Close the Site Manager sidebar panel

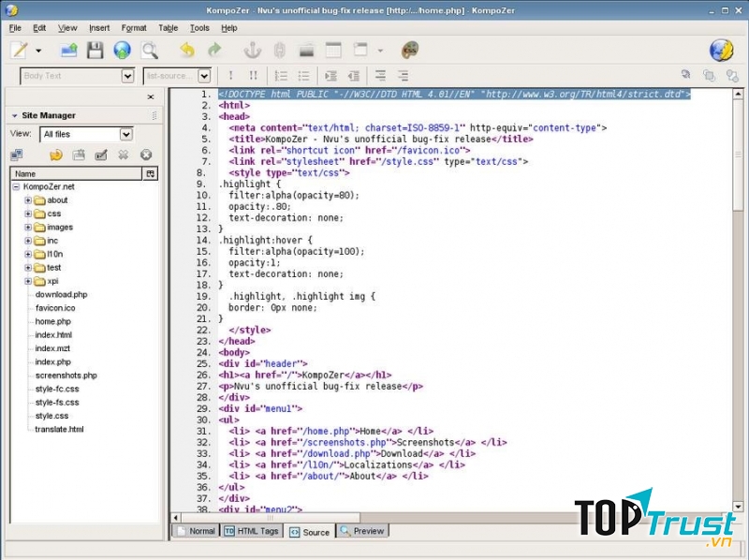(151, 96)
